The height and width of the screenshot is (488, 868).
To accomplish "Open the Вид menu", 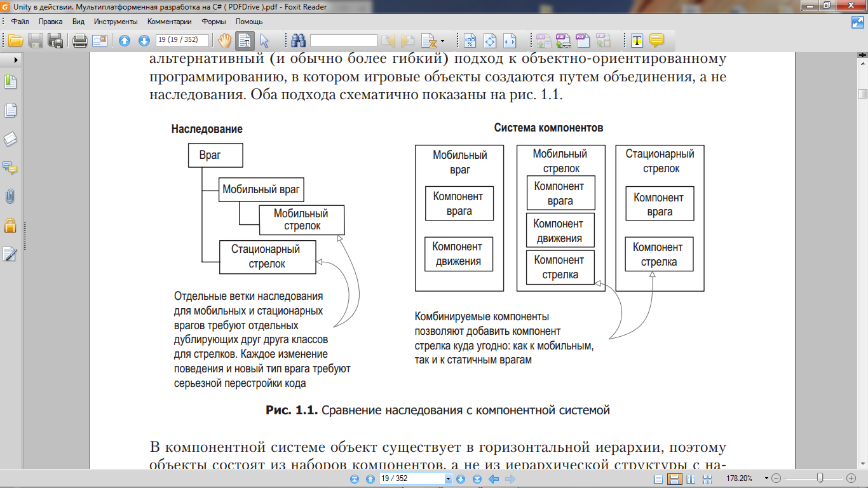I will pyautogui.click(x=78, y=21).
